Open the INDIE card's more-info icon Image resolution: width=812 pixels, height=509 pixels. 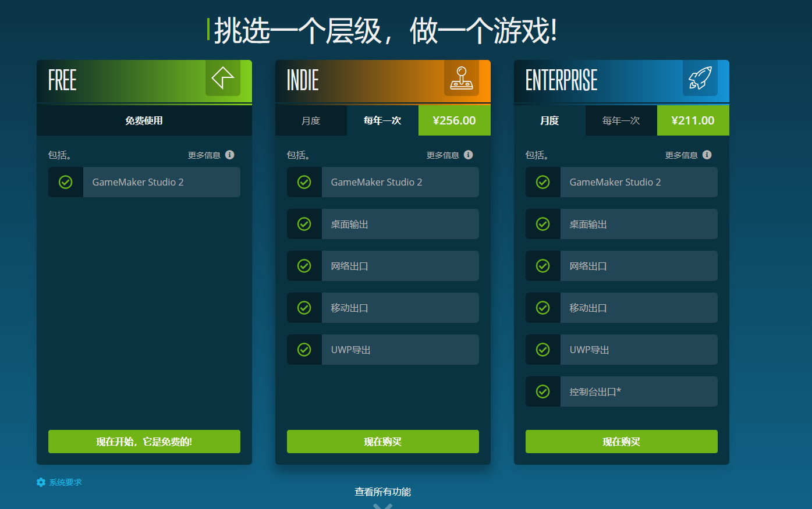[x=469, y=155]
